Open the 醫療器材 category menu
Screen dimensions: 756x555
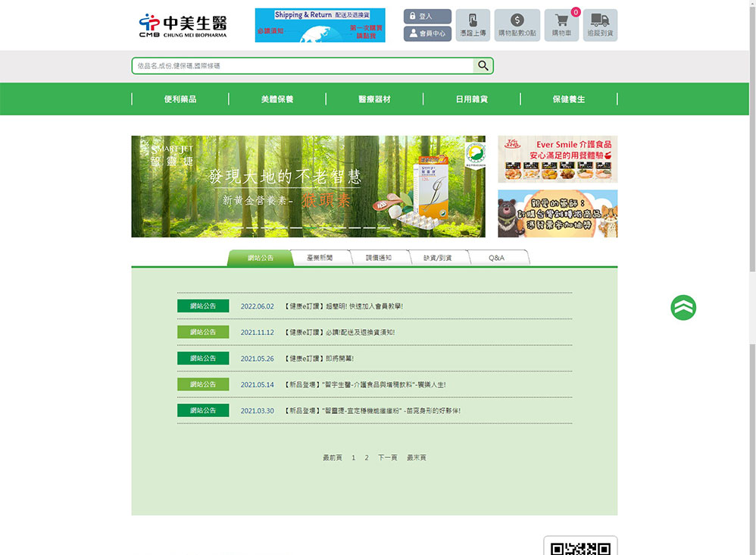point(375,99)
